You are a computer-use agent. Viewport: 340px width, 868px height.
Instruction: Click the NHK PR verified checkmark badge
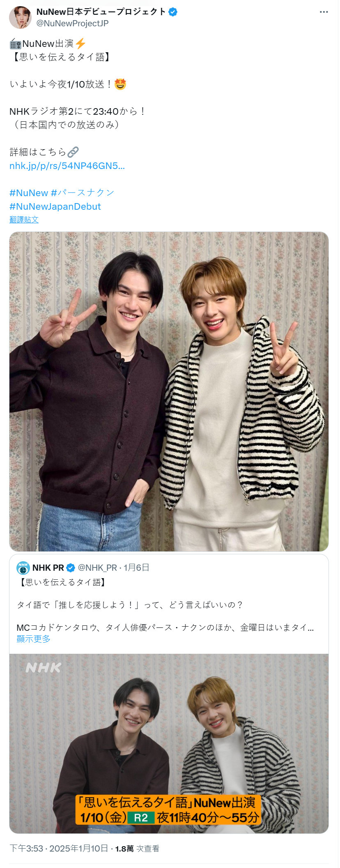[71, 568]
